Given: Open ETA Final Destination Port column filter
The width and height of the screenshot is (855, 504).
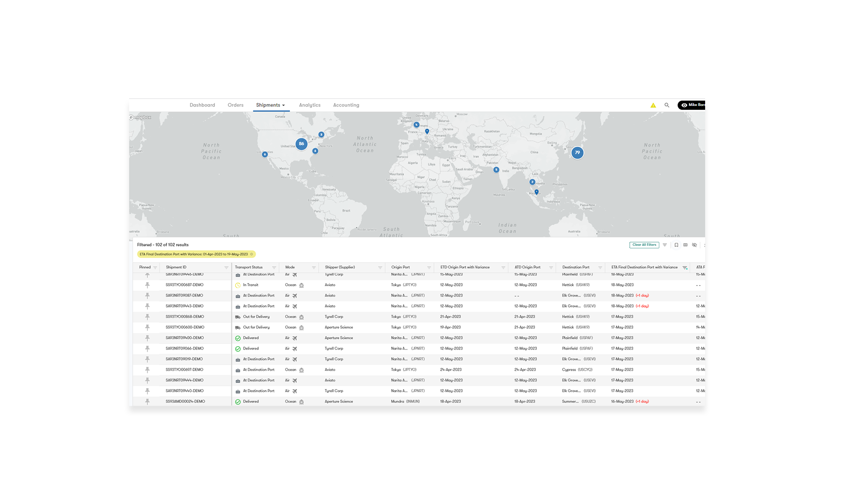Looking at the screenshot, I should [685, 268].
